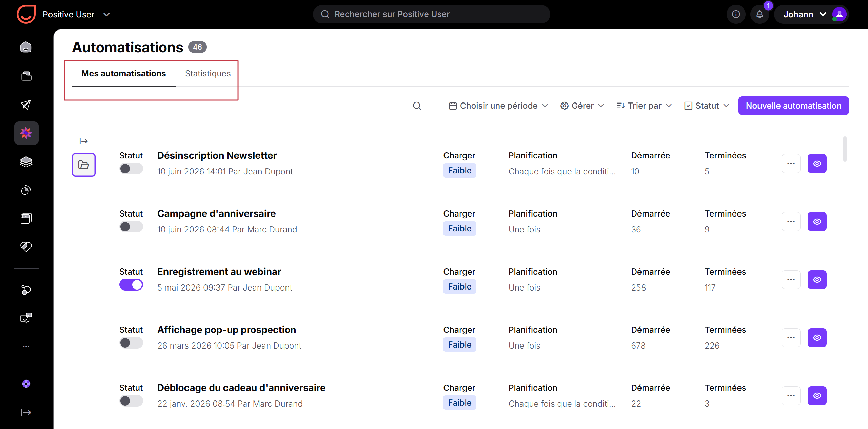Open the Déblocage du cadeau d'anniversaire title
Screen dimensions: 868x429
241,388
